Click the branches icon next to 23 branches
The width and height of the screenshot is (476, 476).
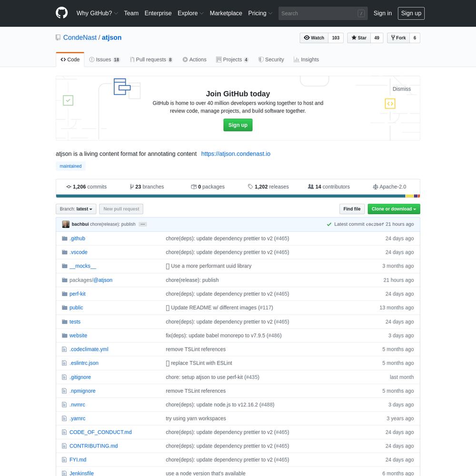(132, 187)
